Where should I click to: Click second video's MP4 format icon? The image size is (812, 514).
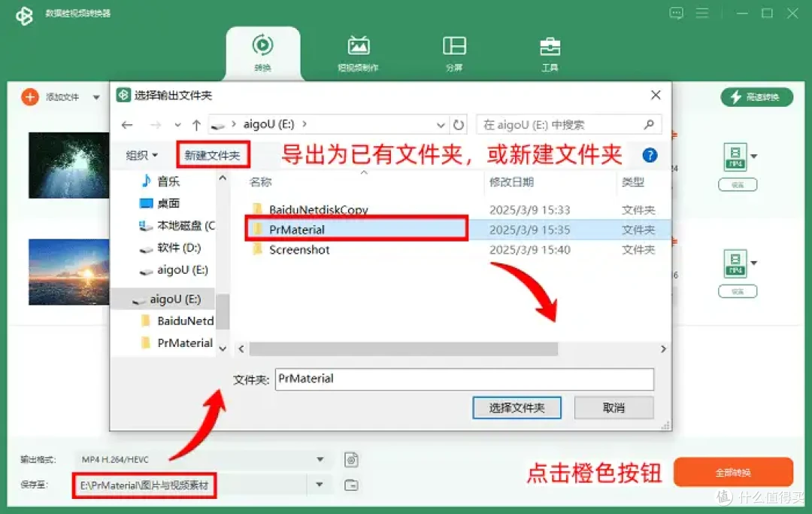(735, 263)
